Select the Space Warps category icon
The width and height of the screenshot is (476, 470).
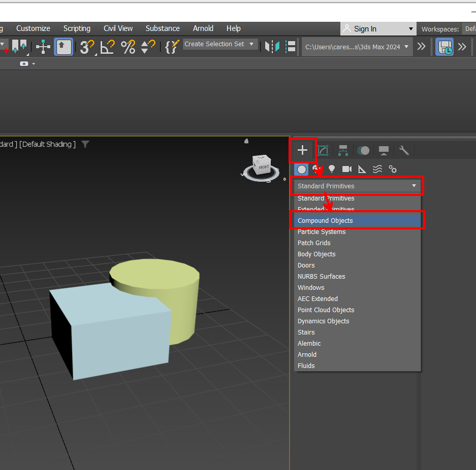pos(377,169)
